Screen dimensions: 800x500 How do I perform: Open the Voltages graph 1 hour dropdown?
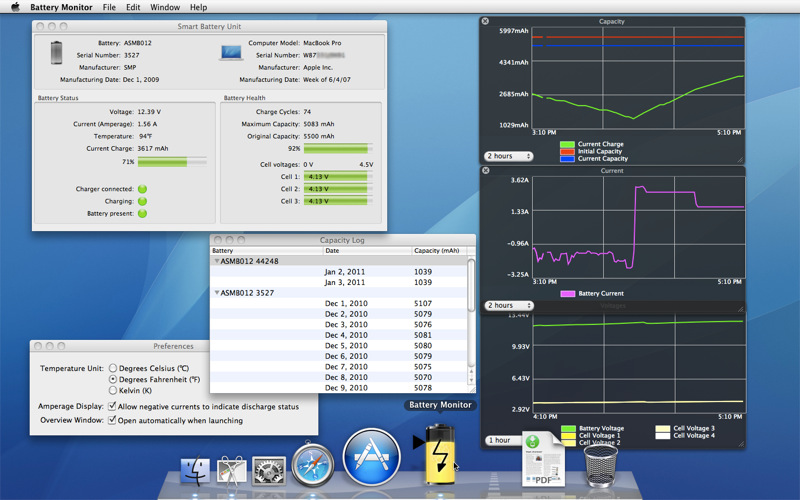(x=503, y=440)
